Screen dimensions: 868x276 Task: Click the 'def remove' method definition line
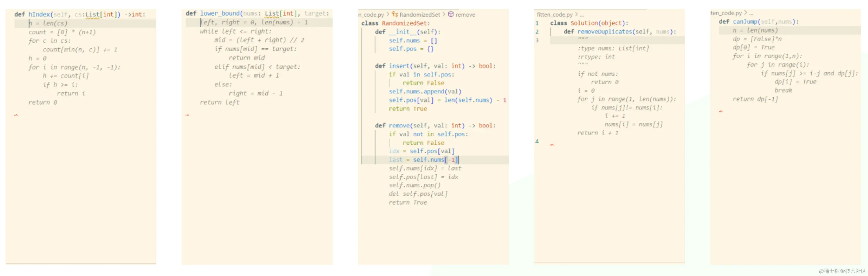click(x=435, y=126)
